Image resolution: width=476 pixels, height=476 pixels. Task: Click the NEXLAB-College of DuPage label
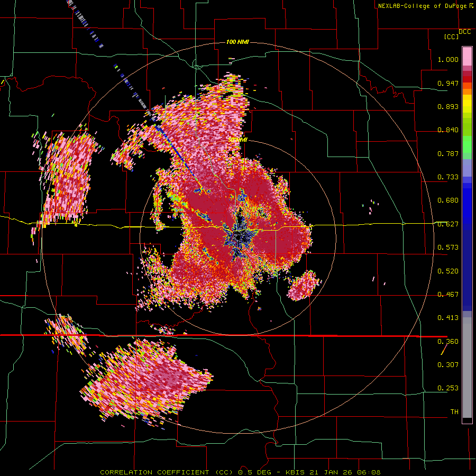click(422, 6)
